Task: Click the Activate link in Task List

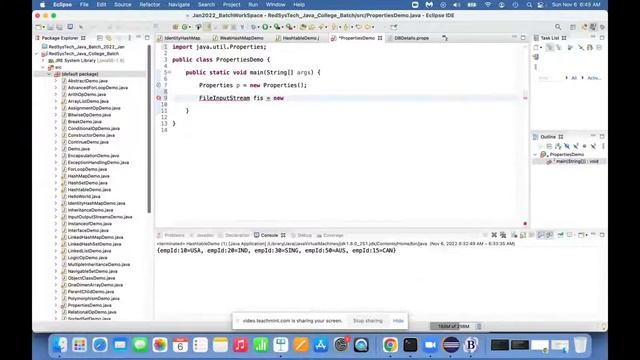Action: pyautogui.click(x=594, y=78)
